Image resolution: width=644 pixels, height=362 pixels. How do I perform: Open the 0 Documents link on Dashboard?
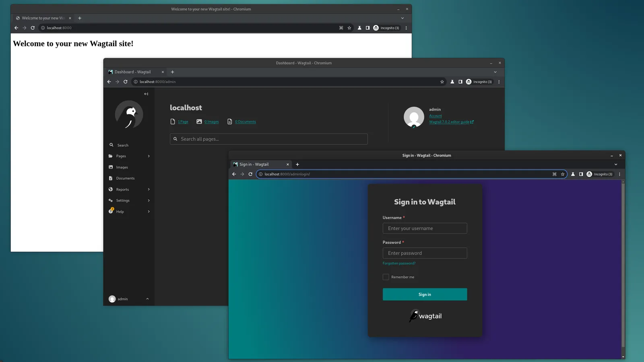pyautogui.click(x=246, y=121)
